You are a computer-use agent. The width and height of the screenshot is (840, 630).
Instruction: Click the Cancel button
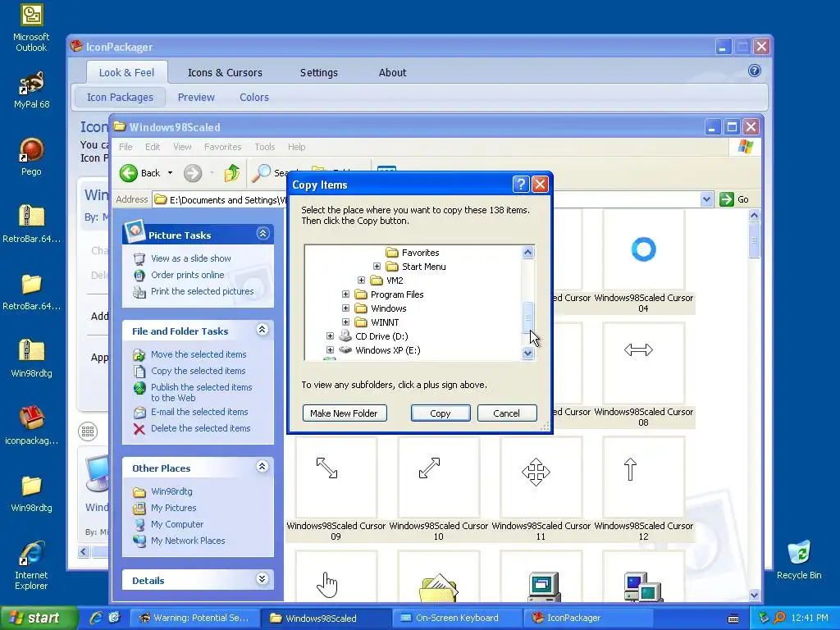click(506, 413)
